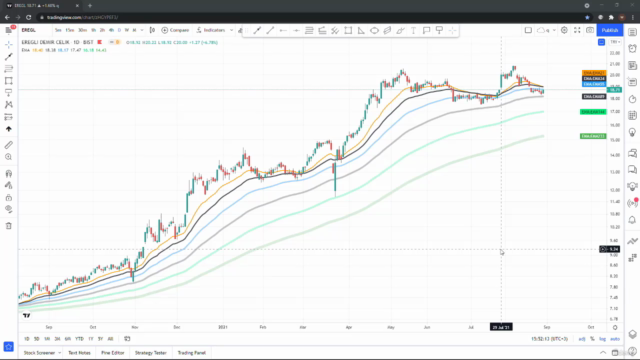Select the text annotation tool in left sidebar
The height and width of the screenshot is (360, 640).
point(9,93)
